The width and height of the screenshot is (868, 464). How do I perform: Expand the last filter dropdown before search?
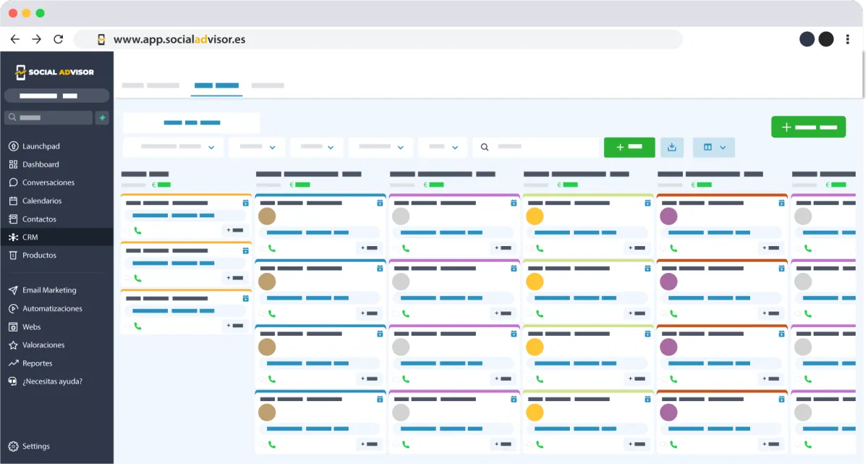(443, 147)
